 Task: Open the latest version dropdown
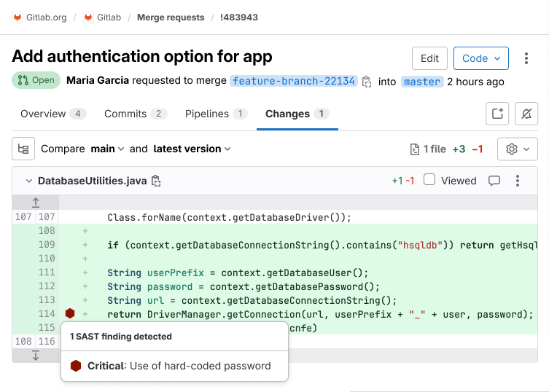point(192,149)
